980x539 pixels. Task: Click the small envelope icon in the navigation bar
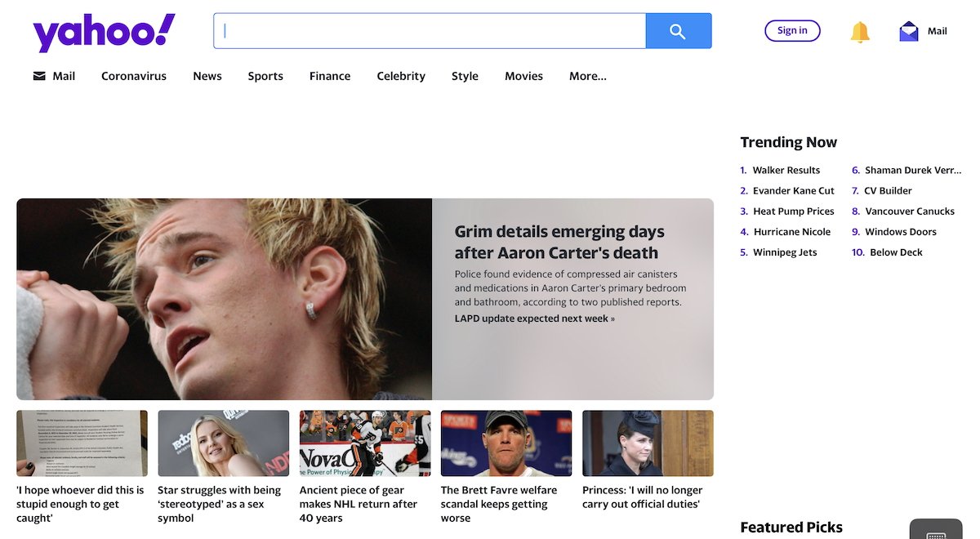pyautogui.click(x=39, y=76)
